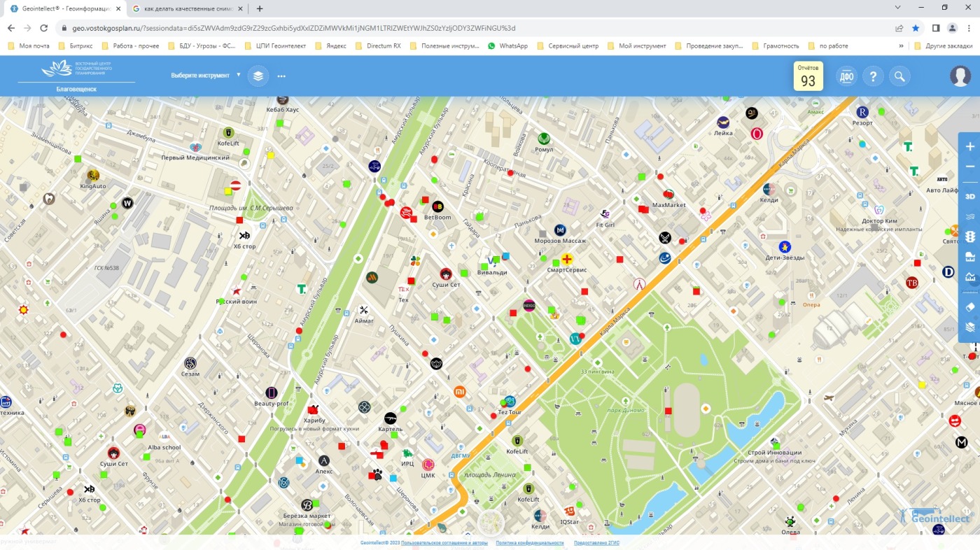Open map layers icon in right sidebar
Image resolution: width=980 pixels, height=550 pixels.
[x=969, y=327]
